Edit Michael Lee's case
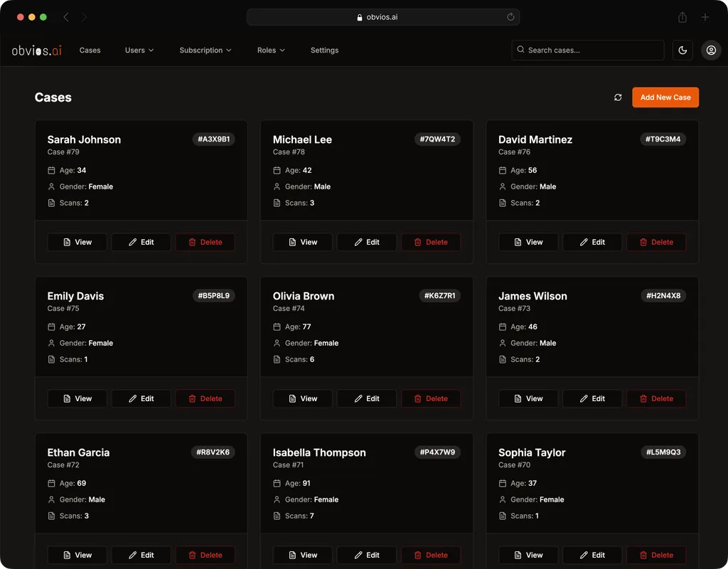This screenshot has width=728, height=569. (366, 243)
